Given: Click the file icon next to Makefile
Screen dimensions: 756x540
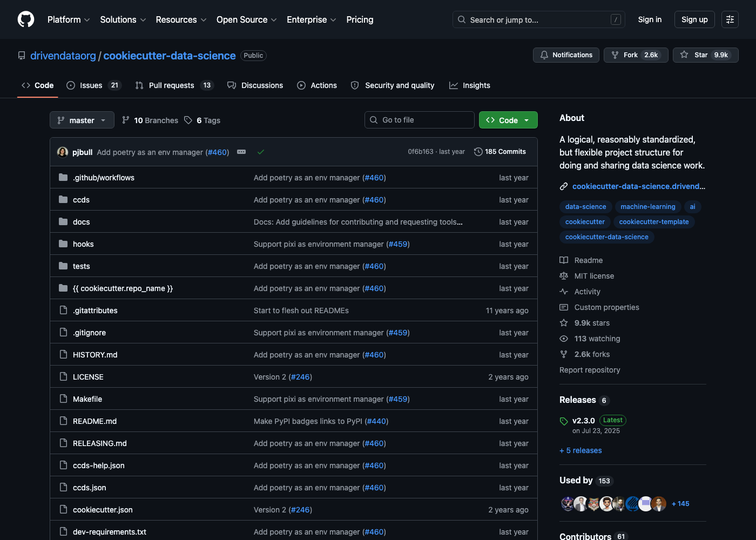Looking at the screenshot, I should coord(63,399).
